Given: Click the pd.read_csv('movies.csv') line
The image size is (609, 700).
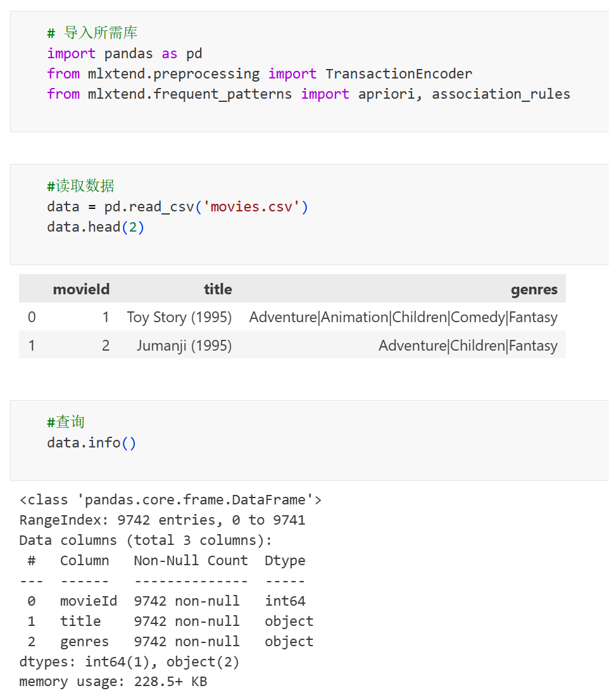Looking at the screenshot, I should [177, 207].
